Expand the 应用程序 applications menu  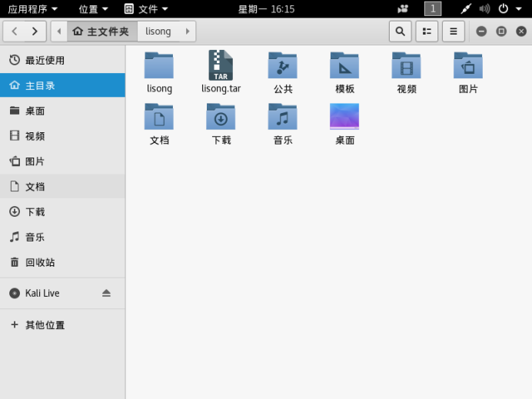pos(33,8)
